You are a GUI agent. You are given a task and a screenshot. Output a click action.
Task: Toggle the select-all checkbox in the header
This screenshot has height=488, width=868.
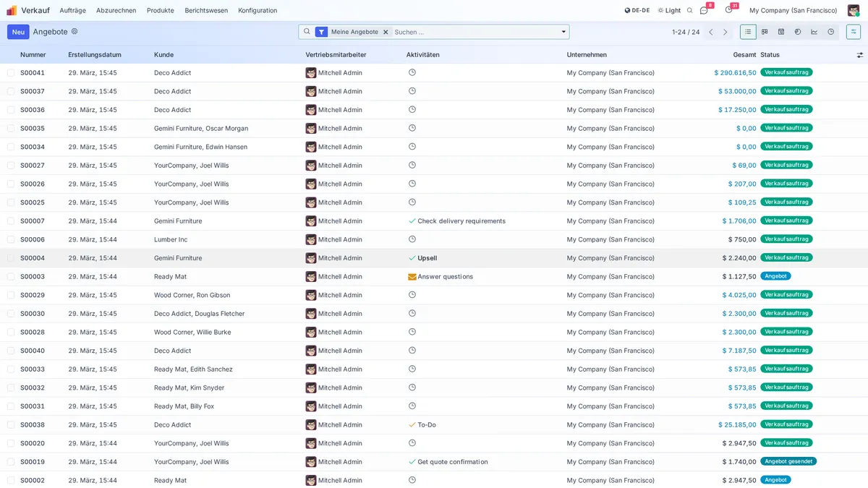(9, 54)
